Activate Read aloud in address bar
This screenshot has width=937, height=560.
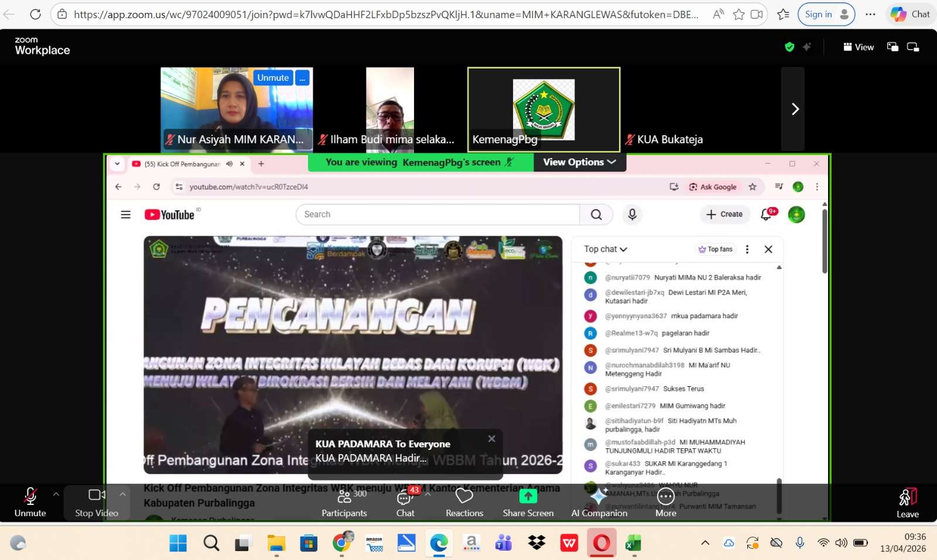[718, 14]
